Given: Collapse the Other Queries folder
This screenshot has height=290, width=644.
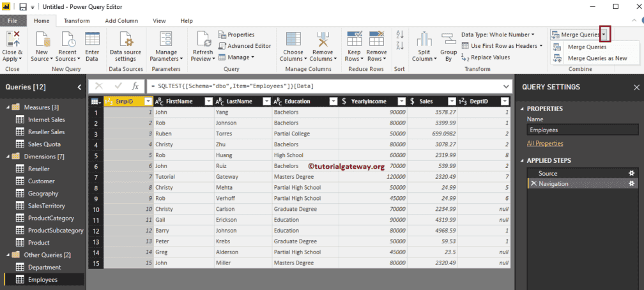Looking at the screenshot, I should (x=8, y=255).
